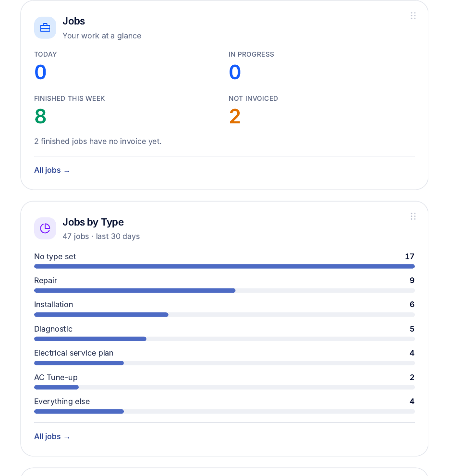Click the AC Tune-up bar
449x476 pixels.
[224, 387]
